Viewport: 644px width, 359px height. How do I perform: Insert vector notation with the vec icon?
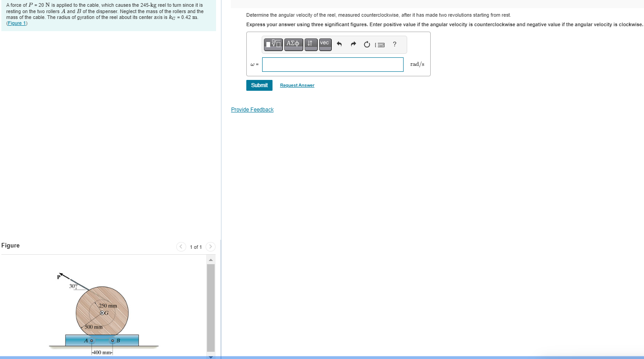[324, 44]
